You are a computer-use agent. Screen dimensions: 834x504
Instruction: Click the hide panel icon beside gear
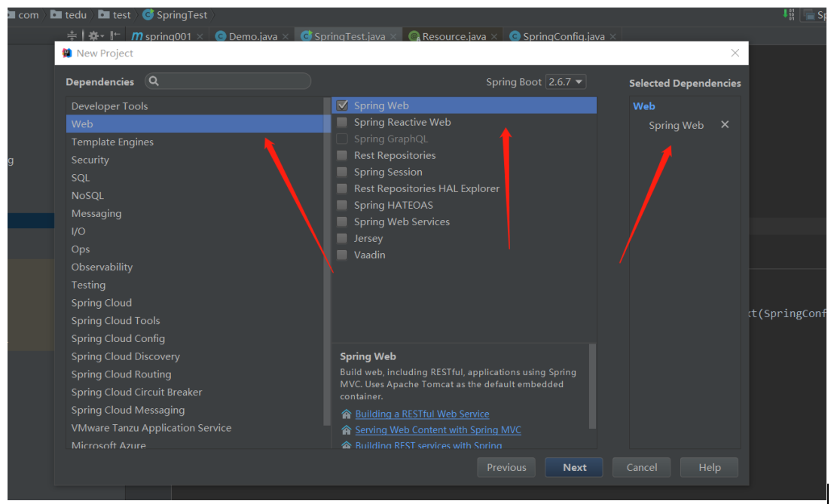pos(115,35)
